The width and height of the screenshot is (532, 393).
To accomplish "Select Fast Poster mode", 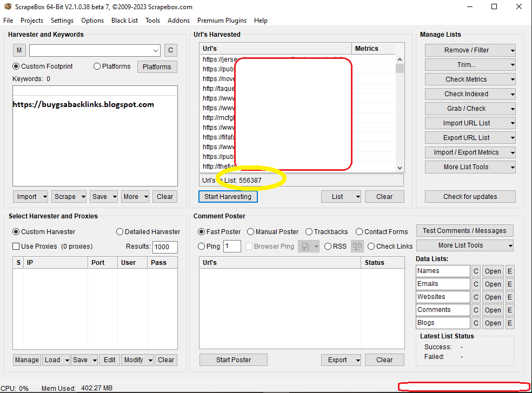I will (x=201, y=232).
